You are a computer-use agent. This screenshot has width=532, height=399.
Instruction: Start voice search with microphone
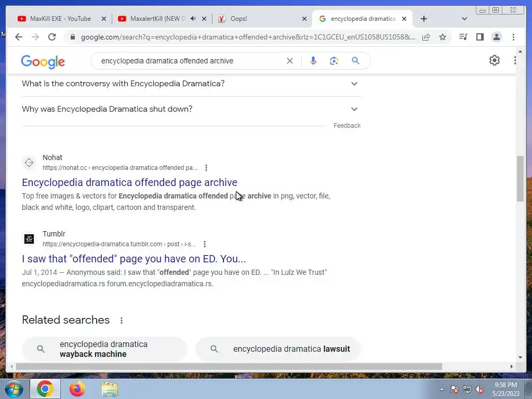313,61
